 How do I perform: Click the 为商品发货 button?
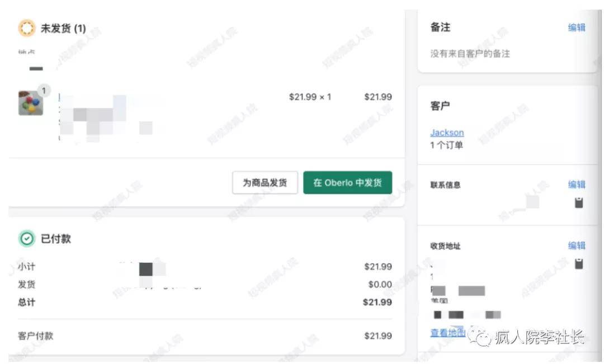[265, 183]
